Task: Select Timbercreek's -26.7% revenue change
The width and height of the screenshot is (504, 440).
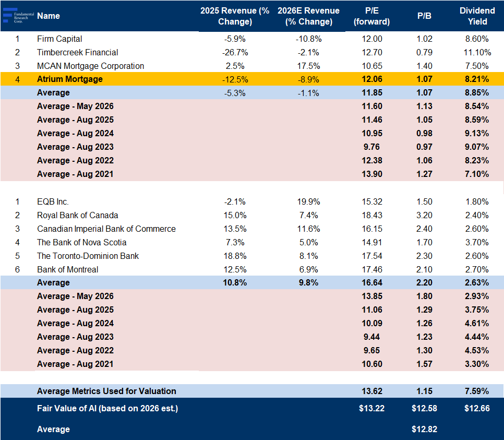Action: (x=235, y=52)
